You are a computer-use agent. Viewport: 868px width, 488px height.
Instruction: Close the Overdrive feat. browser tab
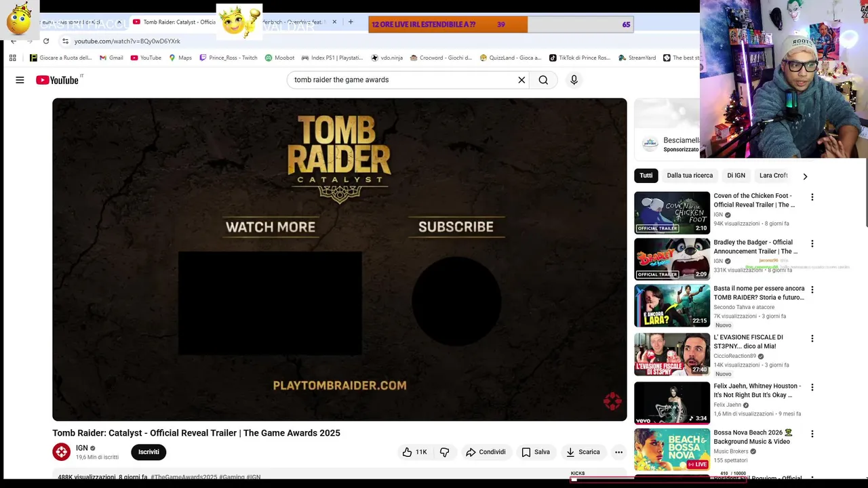point(334,22)
